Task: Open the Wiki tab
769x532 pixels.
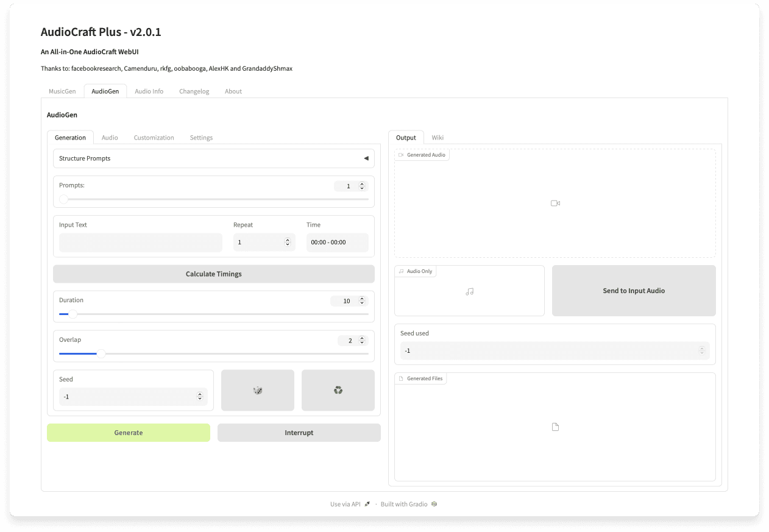Action: tap(438, 138)
